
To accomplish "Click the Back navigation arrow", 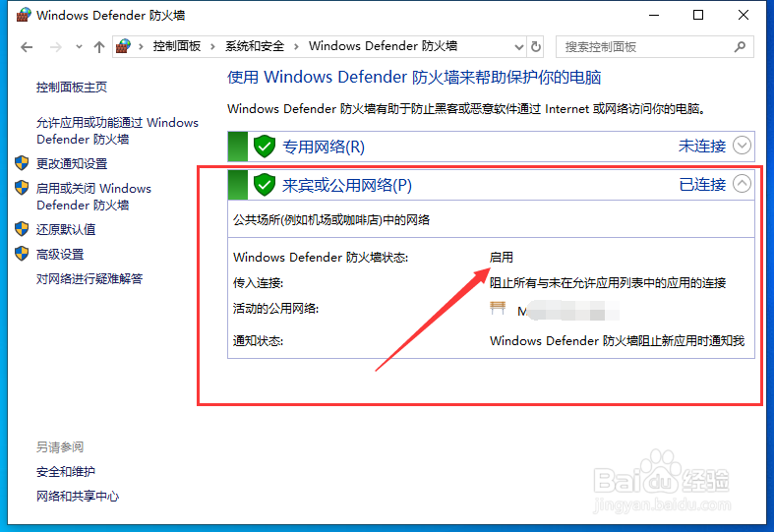I will 27,47.
